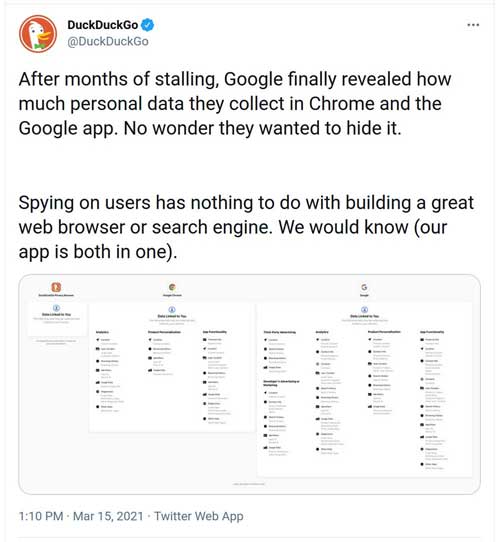This screenshot has width=500, height=542.
Task: Open the DuckDuckGo display name link
Action: point(103,25)
